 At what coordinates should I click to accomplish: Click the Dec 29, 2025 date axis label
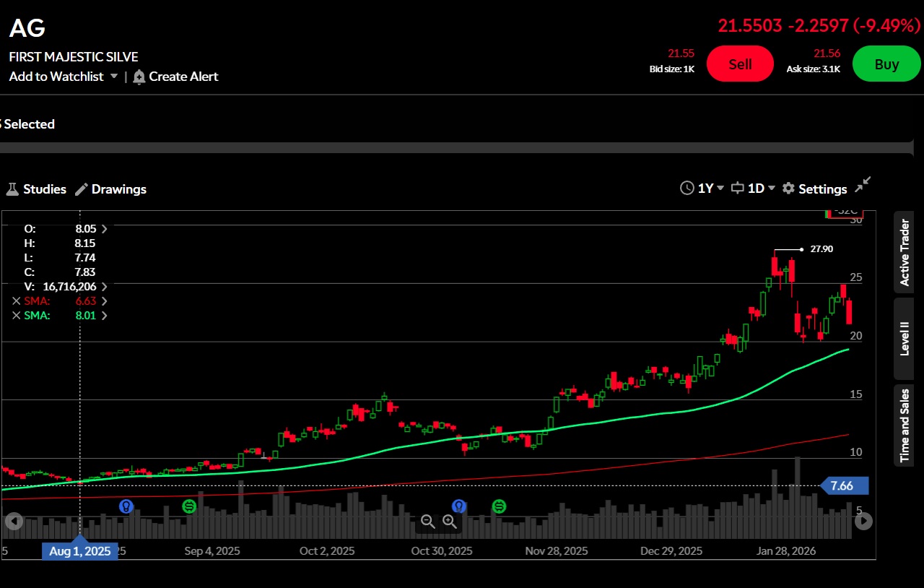(671, 551)
